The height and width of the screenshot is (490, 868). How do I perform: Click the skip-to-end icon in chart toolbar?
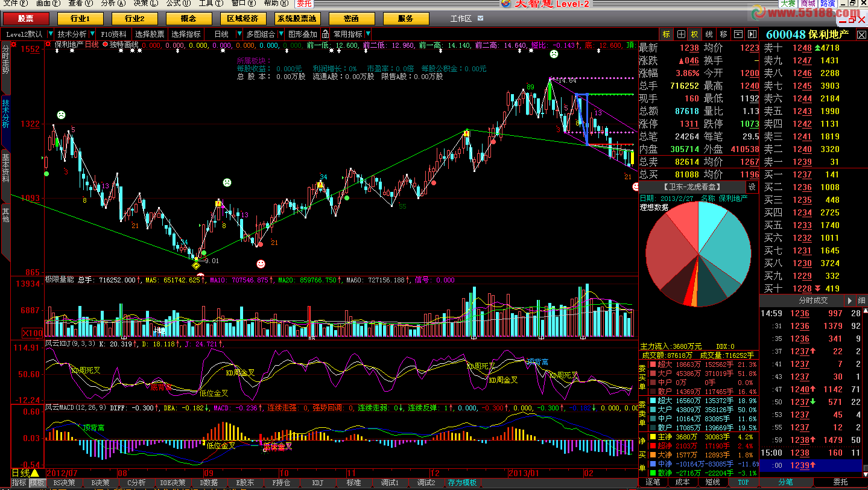[752, 34]
